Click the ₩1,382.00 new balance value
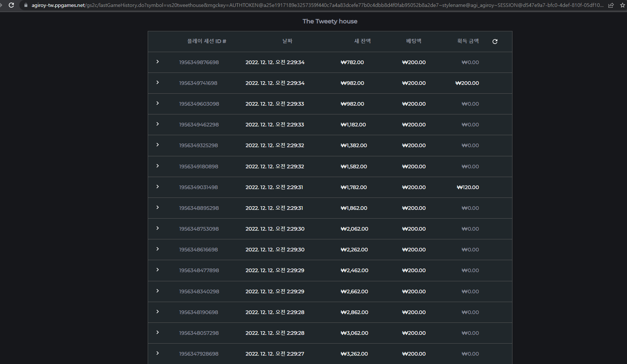This screenshot has width=627, height=364. coord(354,145)
